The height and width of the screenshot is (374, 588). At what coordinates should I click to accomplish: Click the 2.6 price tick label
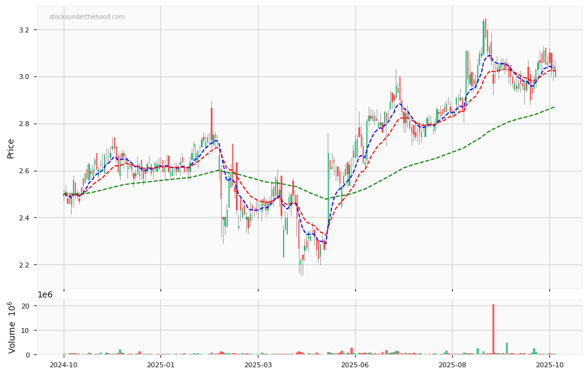point(25,171)
